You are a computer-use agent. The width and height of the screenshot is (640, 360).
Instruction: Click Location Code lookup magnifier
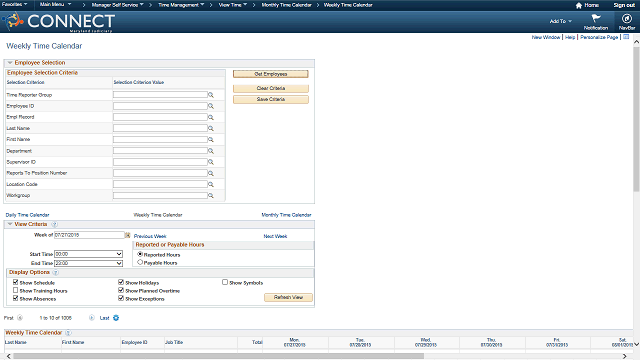(211, 184)
